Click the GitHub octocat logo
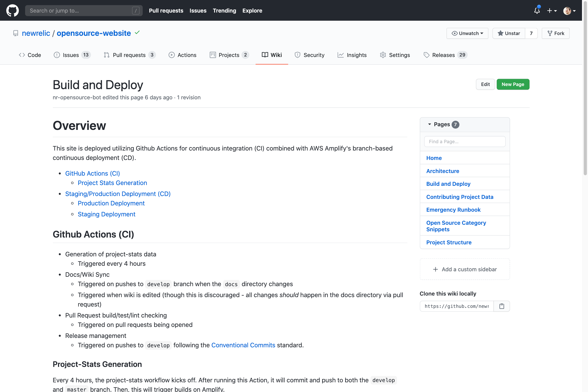588x392 pixels. coord(12,10)
